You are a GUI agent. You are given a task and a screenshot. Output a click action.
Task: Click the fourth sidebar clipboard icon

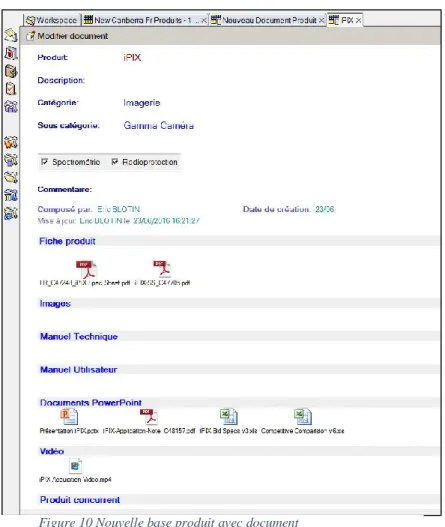[x=10, y=89]
